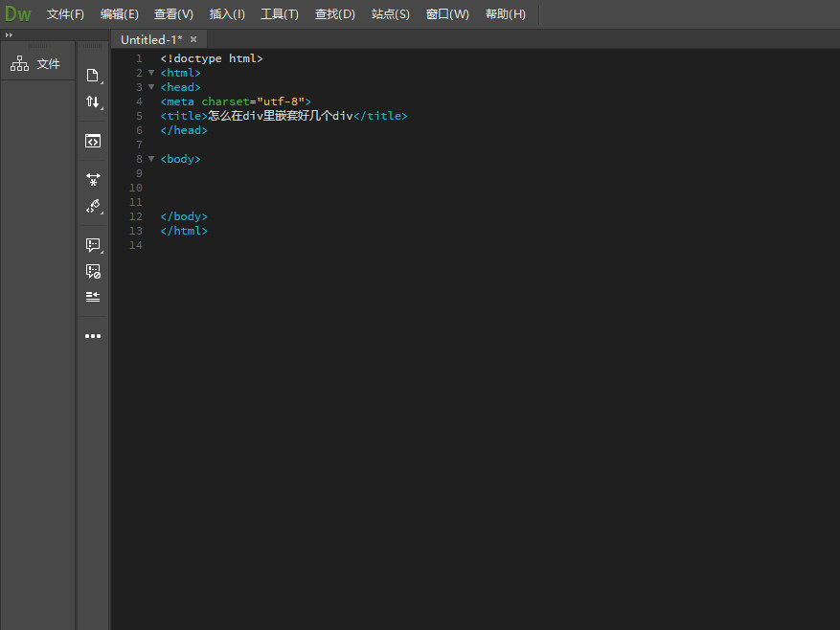Click the <!doctype html> declaration text
The image size is (840, 630).
click(x=212, y=58)
